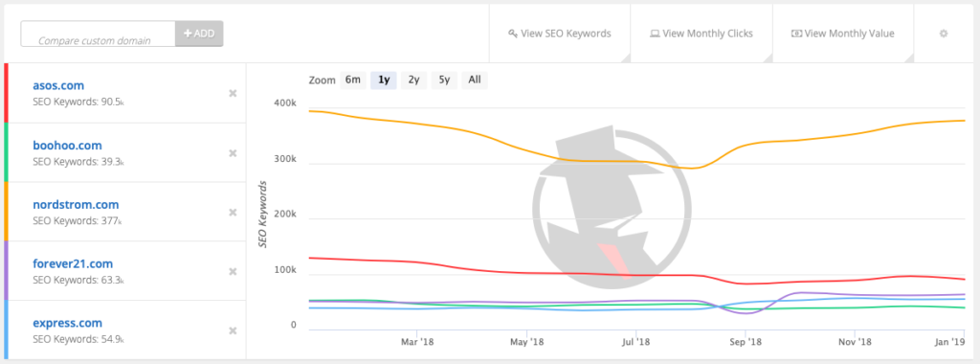The height and width of the screenshot is (364, 980).
Task: Focus the Compare custom domain field
Action: (99, 34)
